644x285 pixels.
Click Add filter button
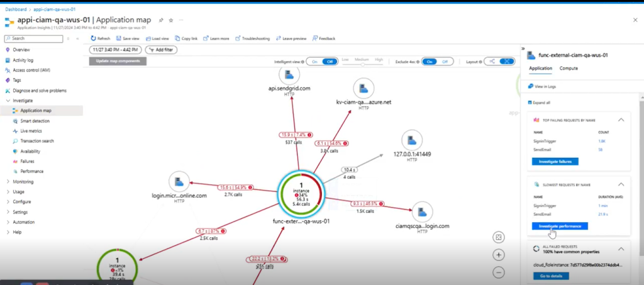161,50
